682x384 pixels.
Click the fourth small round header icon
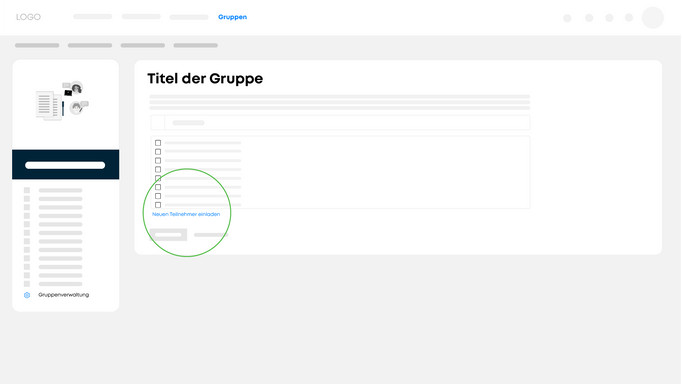pyautogui.click(x=629, y=18)
